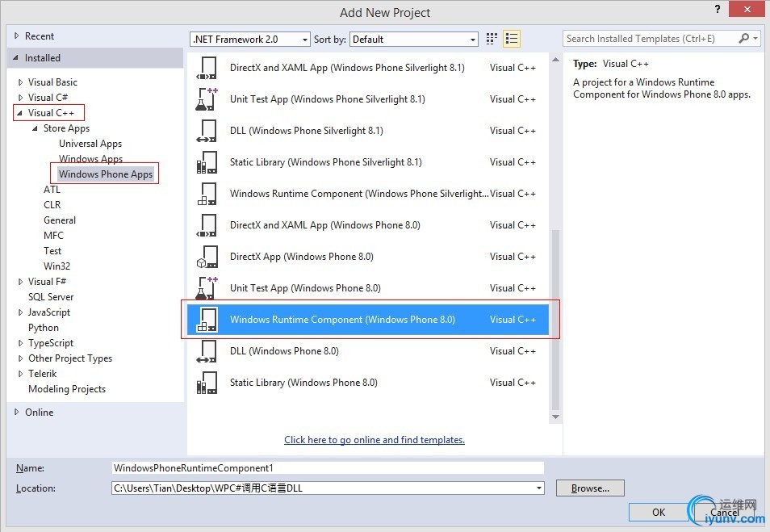
Task: Click DLL (Windows Phone Silverlight 8.1) icon
Action: (207, 131)
